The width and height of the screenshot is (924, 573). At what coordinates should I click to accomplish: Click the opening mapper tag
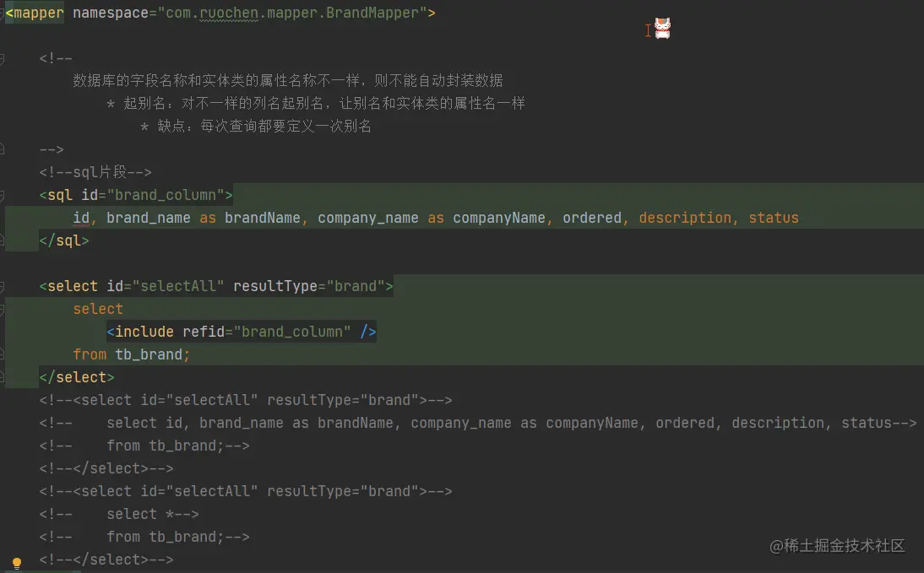click(34, 13)
